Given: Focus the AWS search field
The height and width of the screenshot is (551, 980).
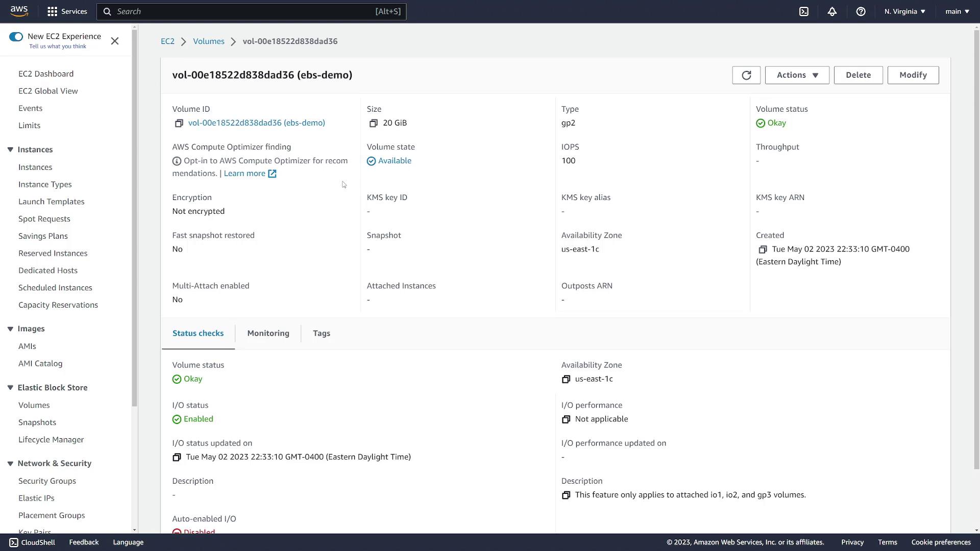Looking at the screenshot, I should pyautogui.click(x=245, y=11).
